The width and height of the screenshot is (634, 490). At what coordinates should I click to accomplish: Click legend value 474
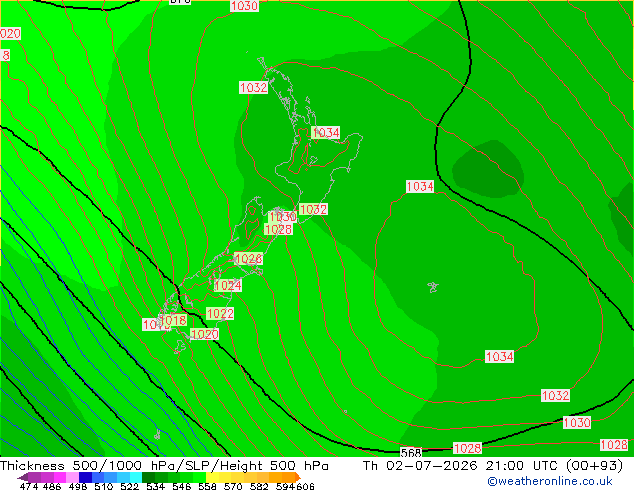coord(29,486)
